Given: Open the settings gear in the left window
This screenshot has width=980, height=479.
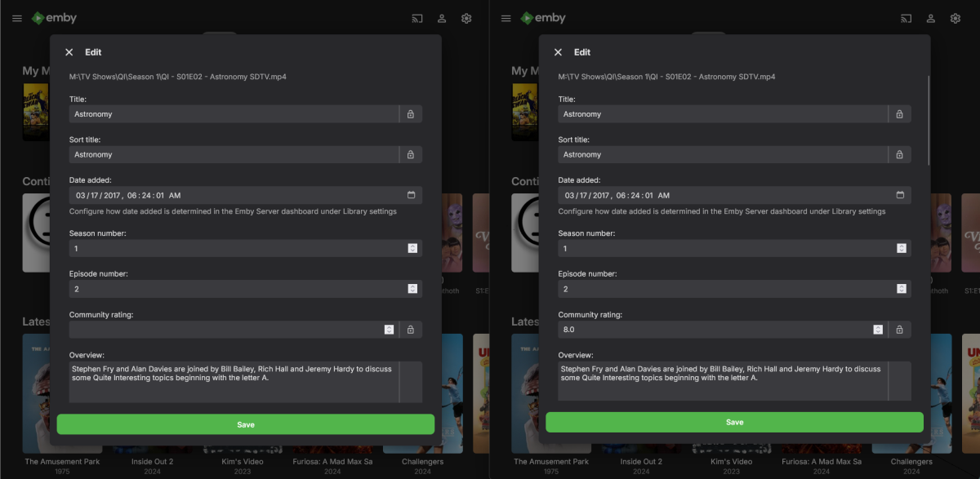Looking at the screenshot, I should 466,18.
